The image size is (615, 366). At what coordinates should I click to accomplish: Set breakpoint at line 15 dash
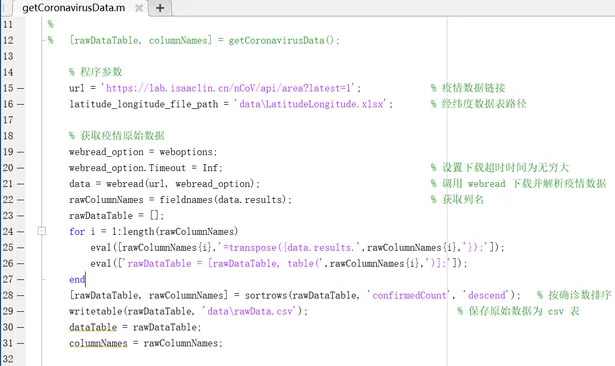click(20, 88)
